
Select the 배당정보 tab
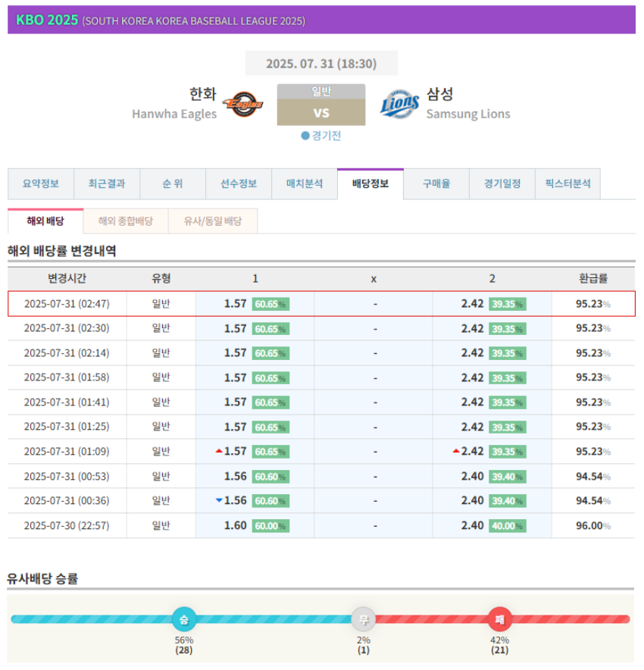coord(370,183)
